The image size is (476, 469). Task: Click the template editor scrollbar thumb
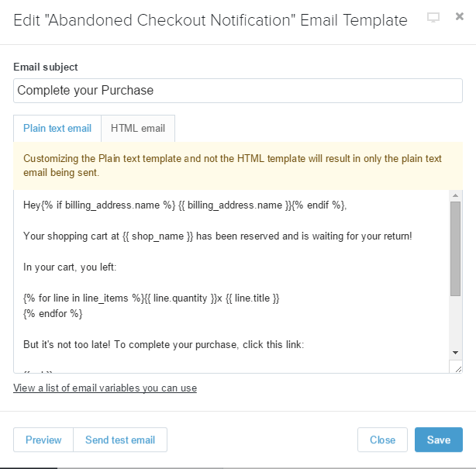[456, 248]
